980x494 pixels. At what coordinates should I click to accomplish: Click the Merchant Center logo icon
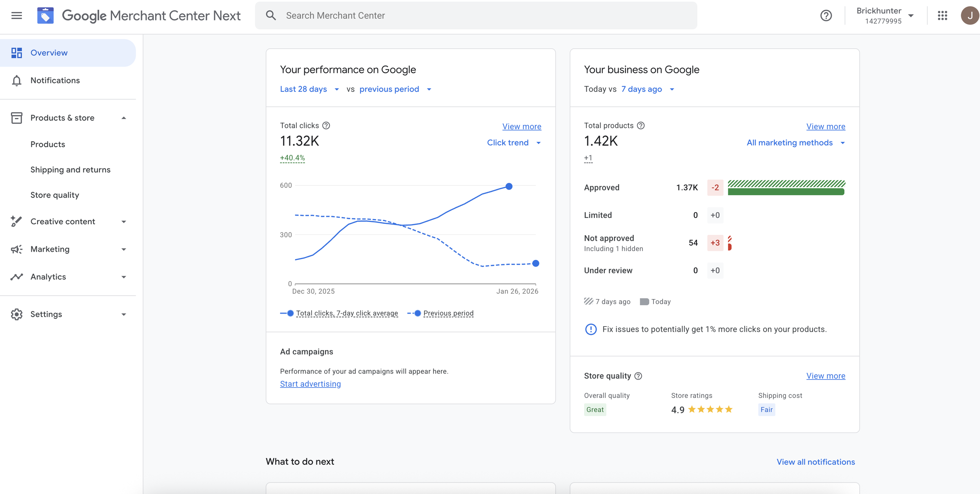(45, 16)
